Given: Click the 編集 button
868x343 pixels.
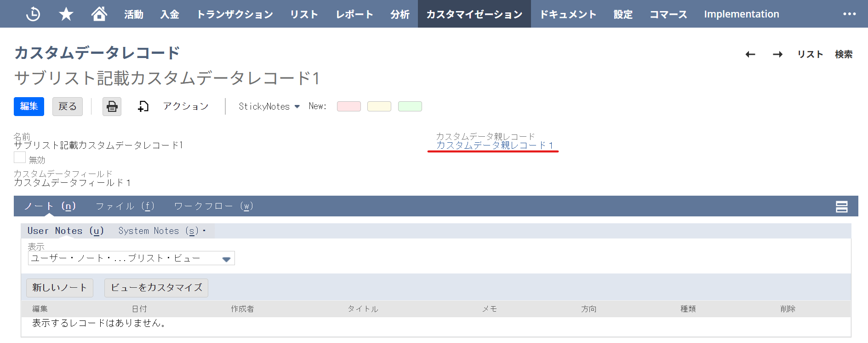Looking at the screenshot, I should (x=29, y=106).
